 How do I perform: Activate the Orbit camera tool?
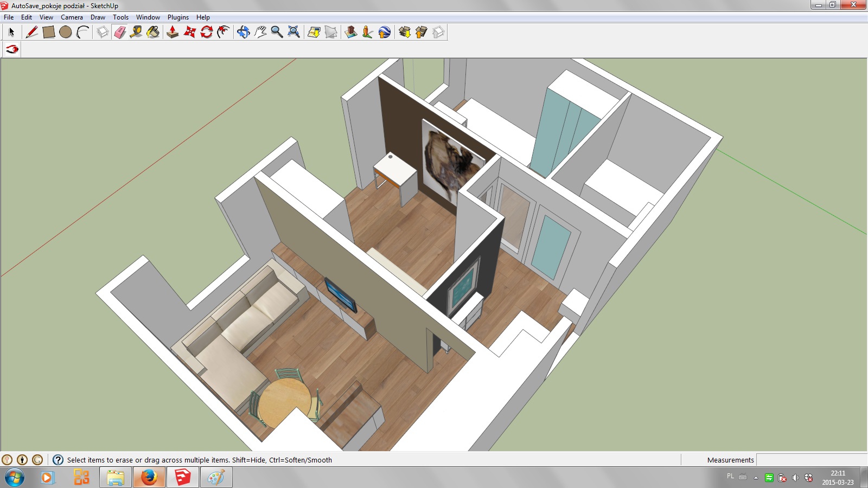click(x=243, y=33)
